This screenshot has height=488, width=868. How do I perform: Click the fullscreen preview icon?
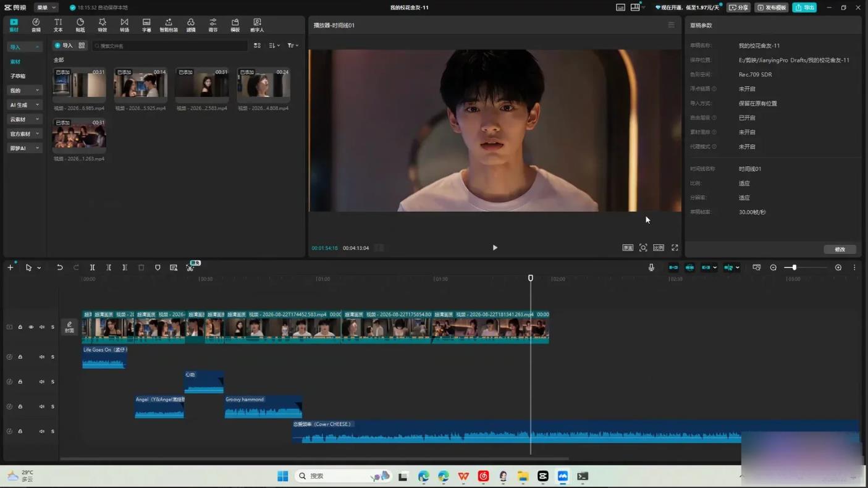click(x=675, y=248)
